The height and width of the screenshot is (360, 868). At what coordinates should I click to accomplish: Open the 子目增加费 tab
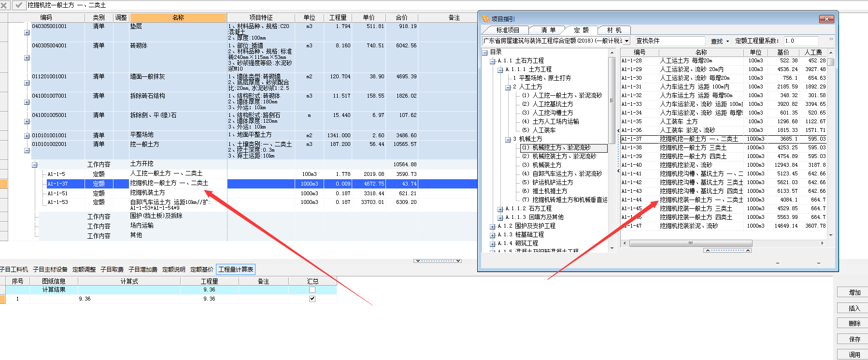[143, 270]
